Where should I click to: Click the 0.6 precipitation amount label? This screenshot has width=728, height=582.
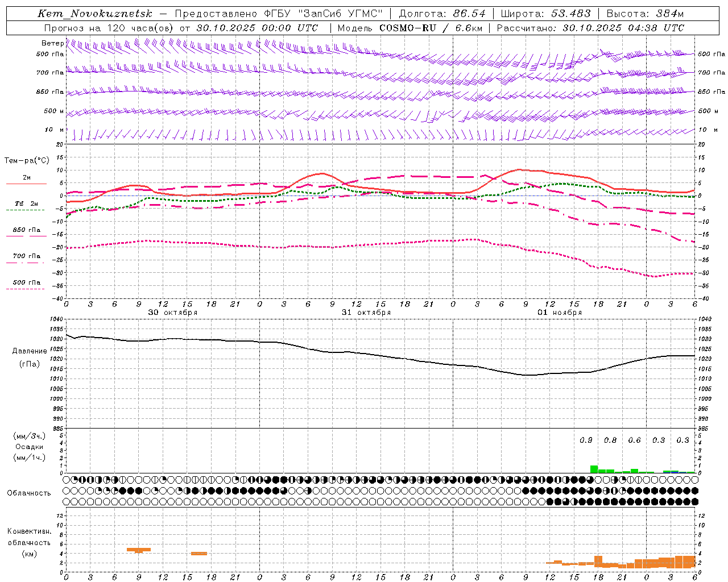pyautogui.click(x=634, y=440)
